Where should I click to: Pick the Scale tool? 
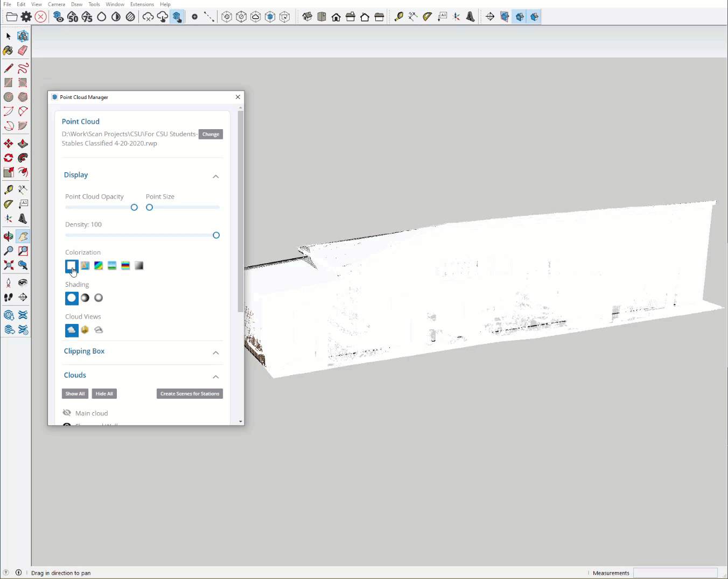(x=9, y=172)
